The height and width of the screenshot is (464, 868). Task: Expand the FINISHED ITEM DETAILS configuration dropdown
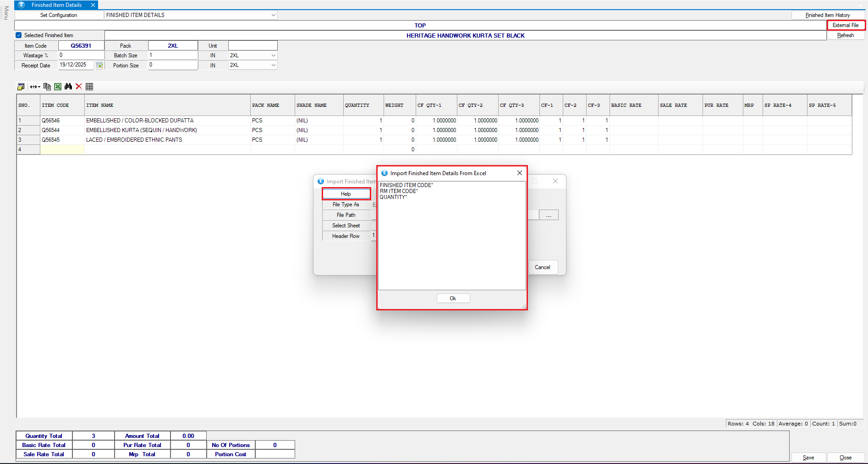pyautogui.click(x=273, y=15)
